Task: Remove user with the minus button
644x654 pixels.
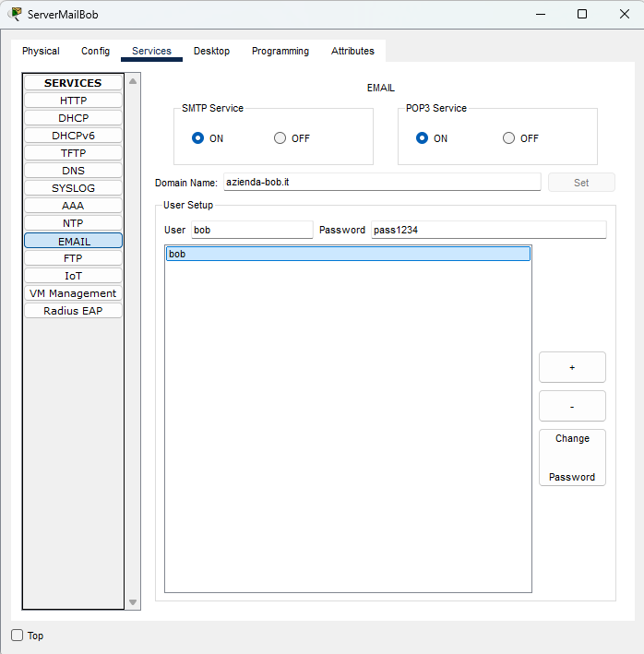Action: point(572,406)
